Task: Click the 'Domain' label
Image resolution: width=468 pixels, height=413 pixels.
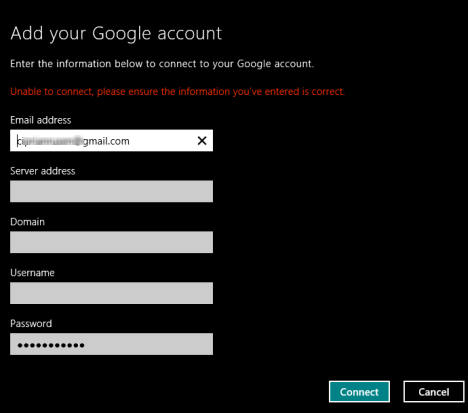Action: [27, 222]
